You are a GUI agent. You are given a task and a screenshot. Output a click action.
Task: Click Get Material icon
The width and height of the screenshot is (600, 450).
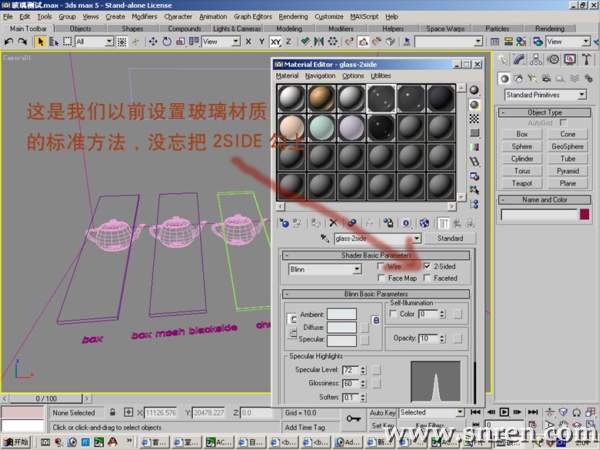[x=284, y=223]
